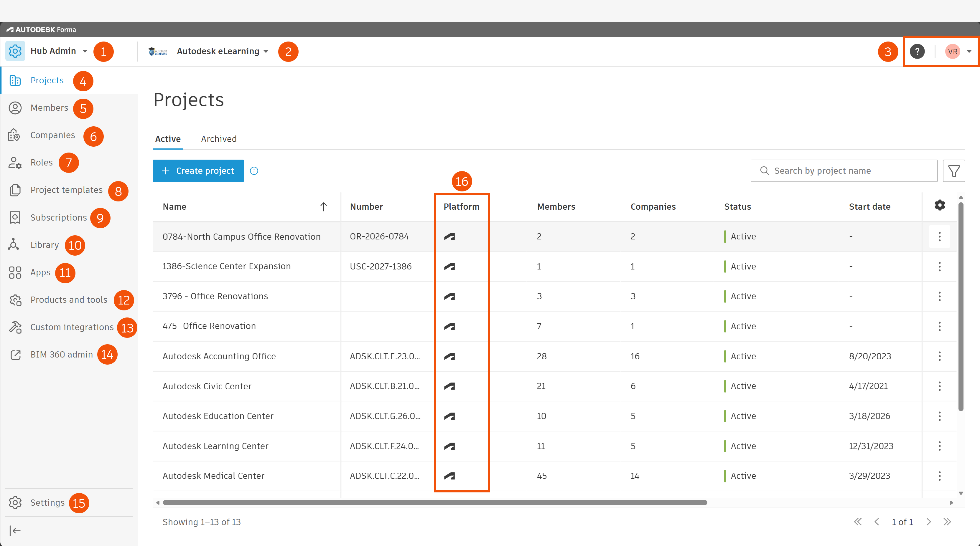Open project Autodesk Medical Center
This screenshot has height=546, width=980.
pyautogui.click(x=213, y=476)
